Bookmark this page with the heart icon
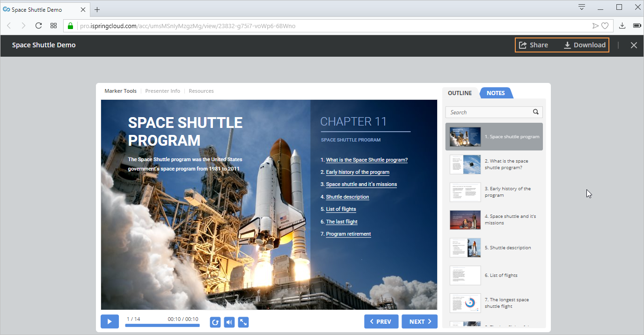644x335 pixels. pos(605,26)
